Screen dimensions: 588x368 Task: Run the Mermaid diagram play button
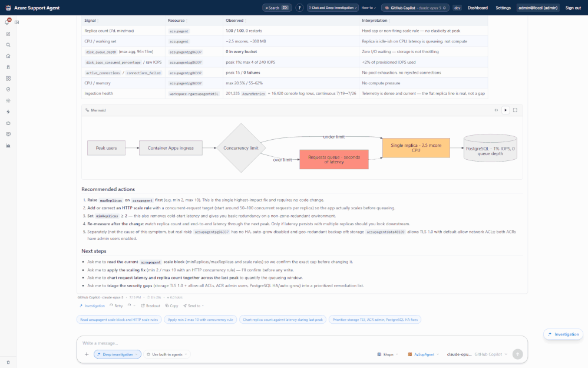click(506, 110)
